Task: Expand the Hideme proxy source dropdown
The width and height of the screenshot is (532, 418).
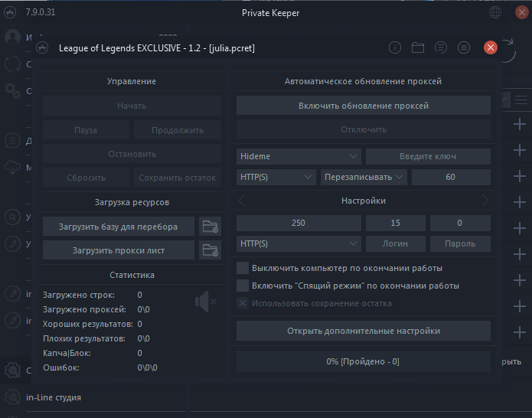Action: (299, 156)
